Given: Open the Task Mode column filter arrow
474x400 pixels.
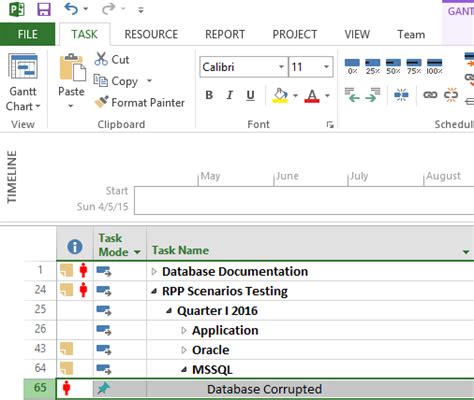Looking at the screenshot, I should click(137, 252).
